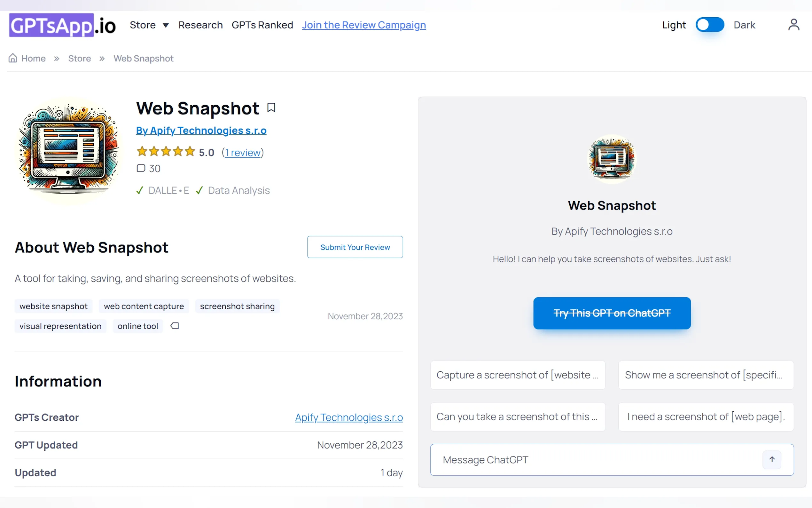Viewport: 812px width, 508px height.
Task: Toggle the Light/Dark theme switch
Action: pyautogui.click(x=709, y=25)
